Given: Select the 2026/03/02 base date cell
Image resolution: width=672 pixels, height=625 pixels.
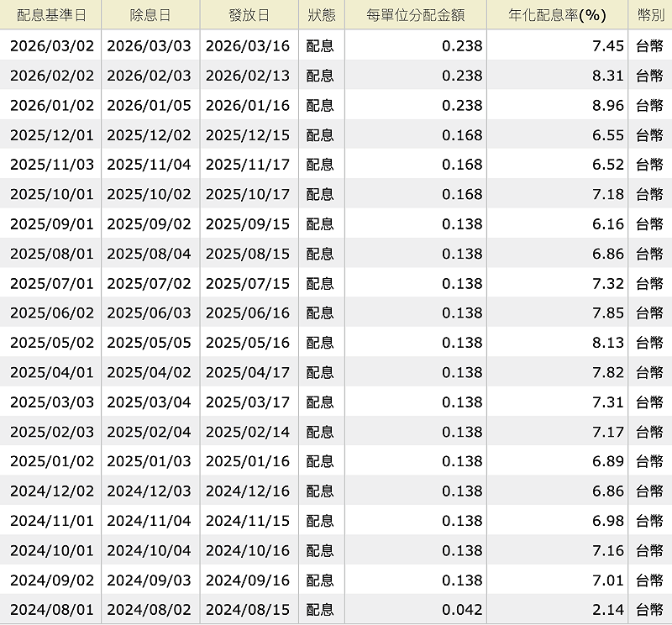Looking at the screenshot, I should (52, 46).
